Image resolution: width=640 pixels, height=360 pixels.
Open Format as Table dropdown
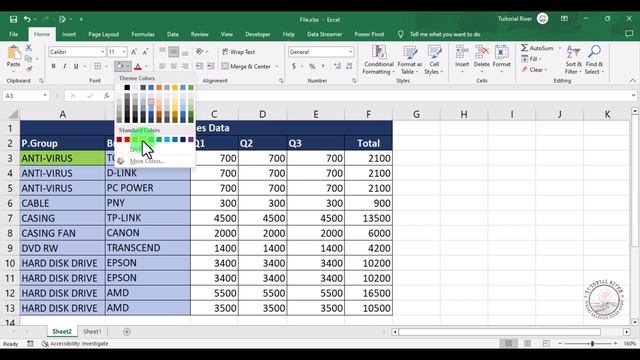410,60
